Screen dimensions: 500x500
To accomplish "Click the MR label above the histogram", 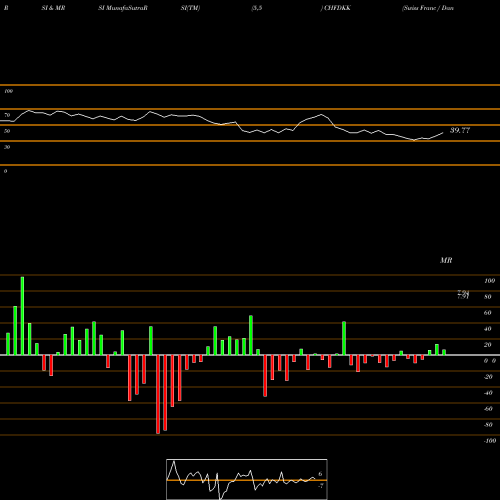I will pos(446,260).
